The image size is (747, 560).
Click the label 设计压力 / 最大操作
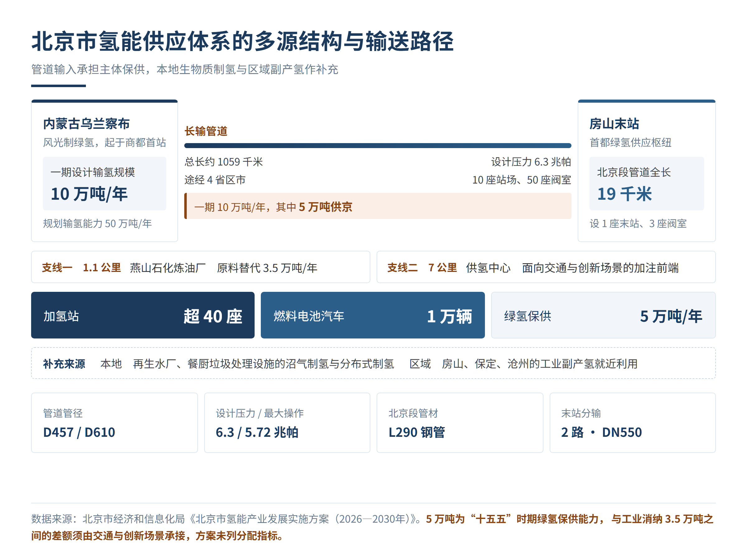point(260,413)
